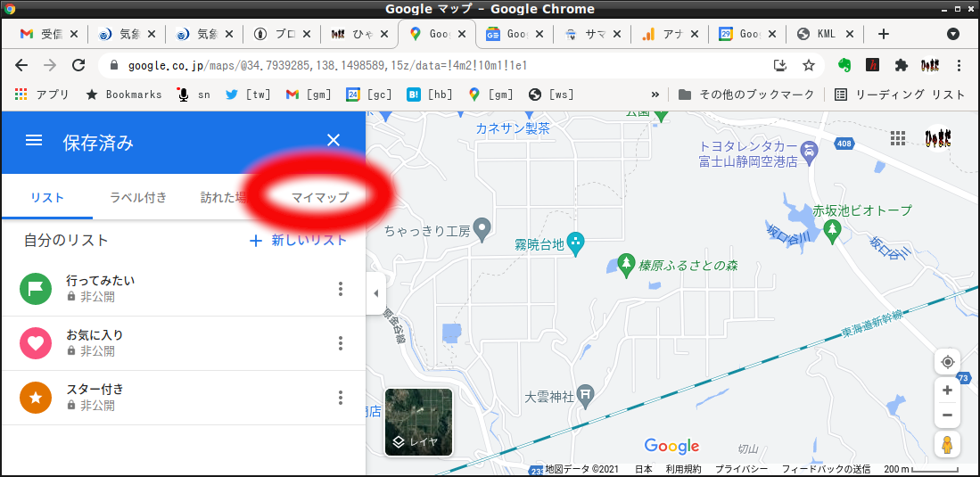Screen dimensions: 980x477
Task: Open the アプリ bookmarks shortcut
Action: tap(41, 95)
